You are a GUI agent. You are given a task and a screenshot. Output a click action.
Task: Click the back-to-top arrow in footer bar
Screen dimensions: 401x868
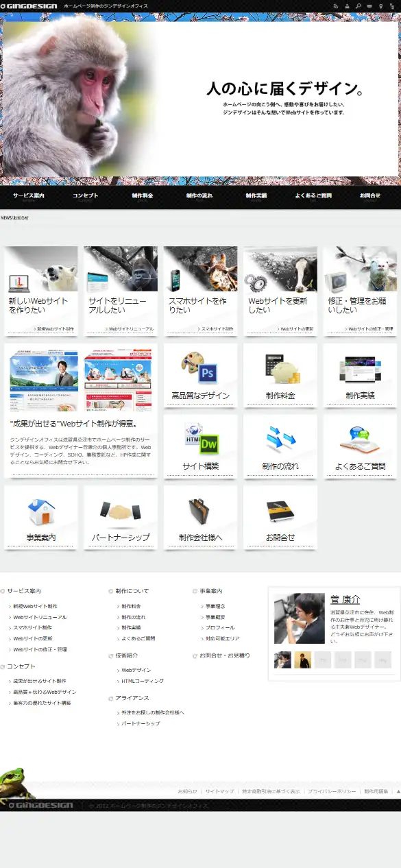click(398, 791)
